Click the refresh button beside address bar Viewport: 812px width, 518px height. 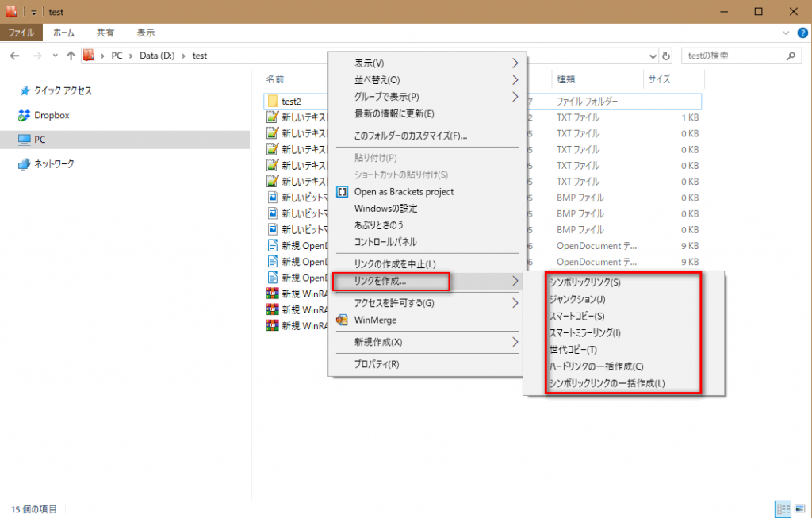point(666,56)
